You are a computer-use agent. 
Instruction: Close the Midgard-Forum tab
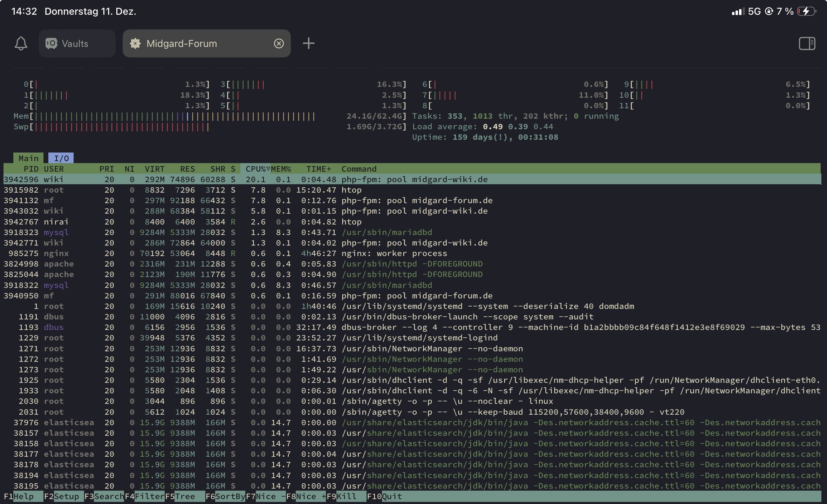[279, 43]
